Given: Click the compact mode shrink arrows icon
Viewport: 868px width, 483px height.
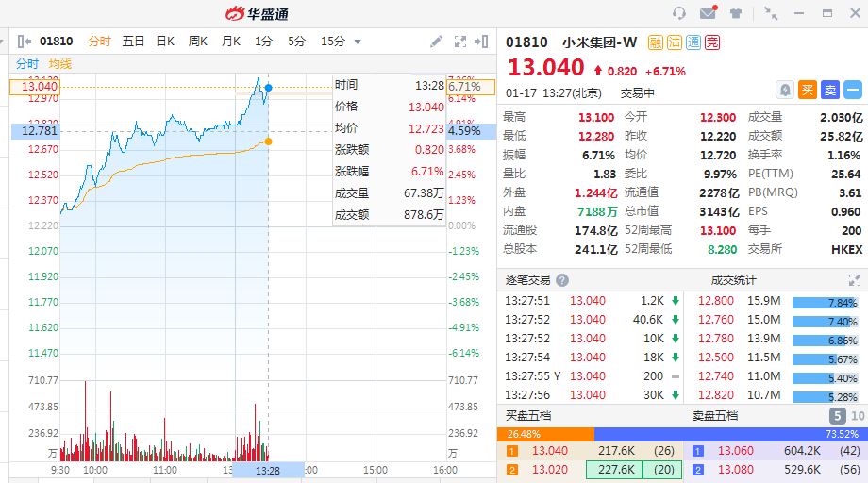Looking at the screenshot, I should coord(771,13).
